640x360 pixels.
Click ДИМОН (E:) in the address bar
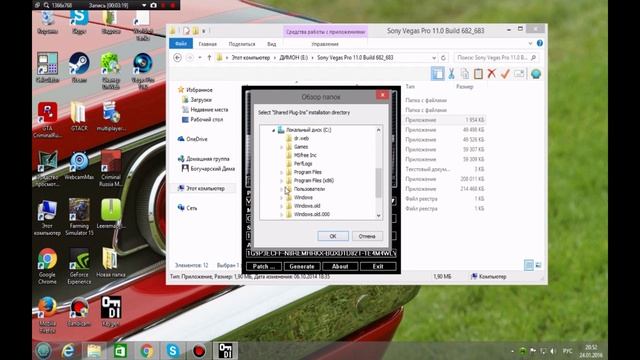[293, 58]
